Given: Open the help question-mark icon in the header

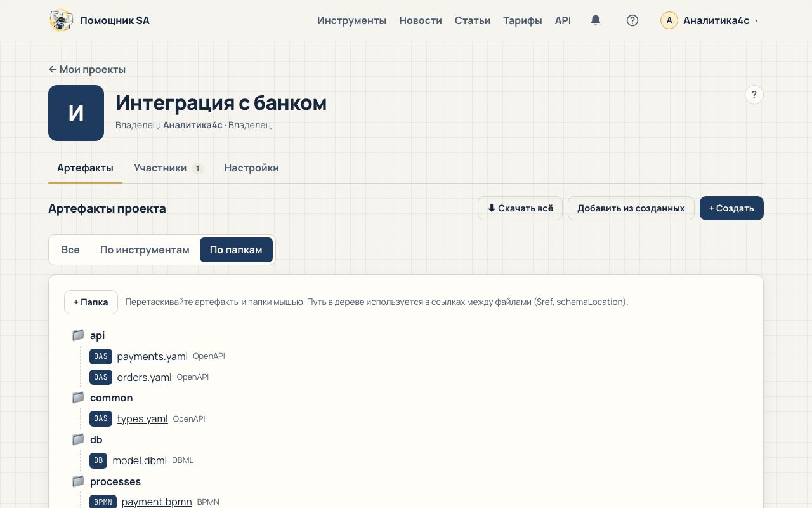Looking at the screenshot, I should [x=632, y=20].
